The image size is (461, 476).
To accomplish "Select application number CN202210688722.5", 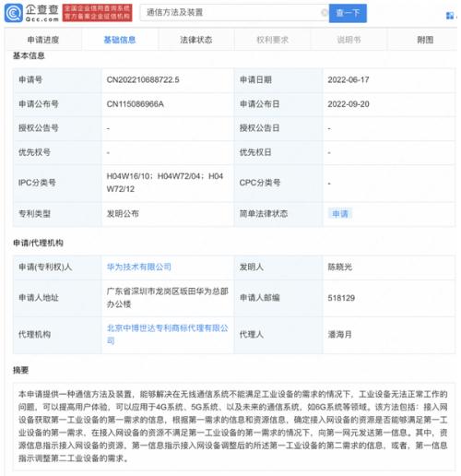I will [x=143, y=80].
